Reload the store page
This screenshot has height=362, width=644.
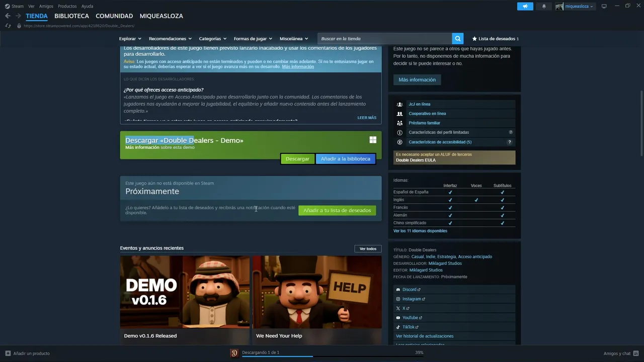8,26
